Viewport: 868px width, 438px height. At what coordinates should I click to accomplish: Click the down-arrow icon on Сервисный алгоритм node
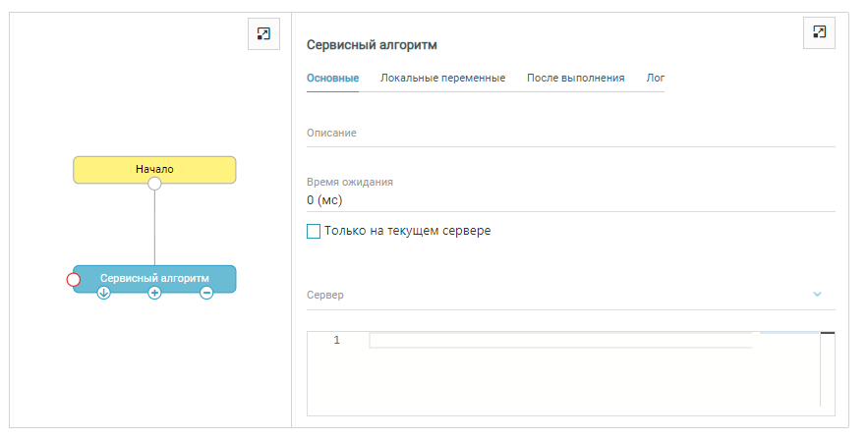104,293
